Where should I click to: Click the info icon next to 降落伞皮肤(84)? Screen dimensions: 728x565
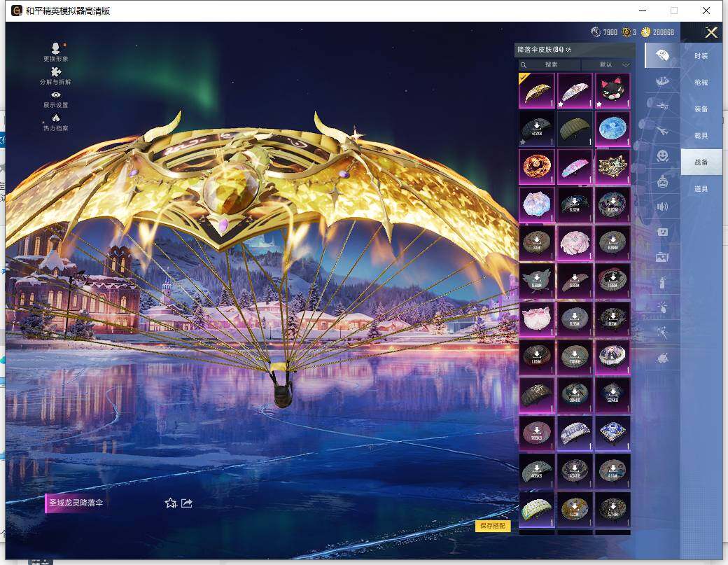coord(568,50)
